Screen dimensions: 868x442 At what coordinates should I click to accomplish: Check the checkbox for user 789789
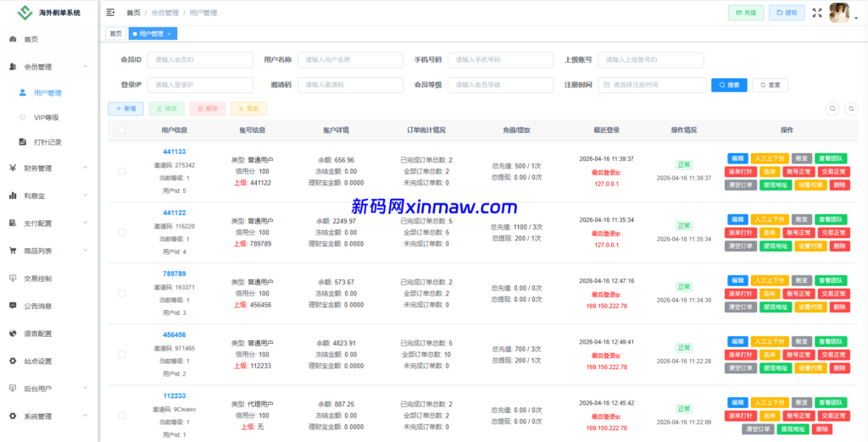[x=122, y=293]
